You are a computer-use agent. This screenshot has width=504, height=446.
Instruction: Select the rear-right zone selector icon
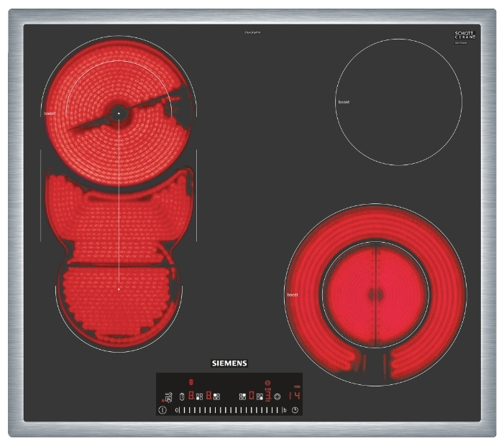[242, 396]
